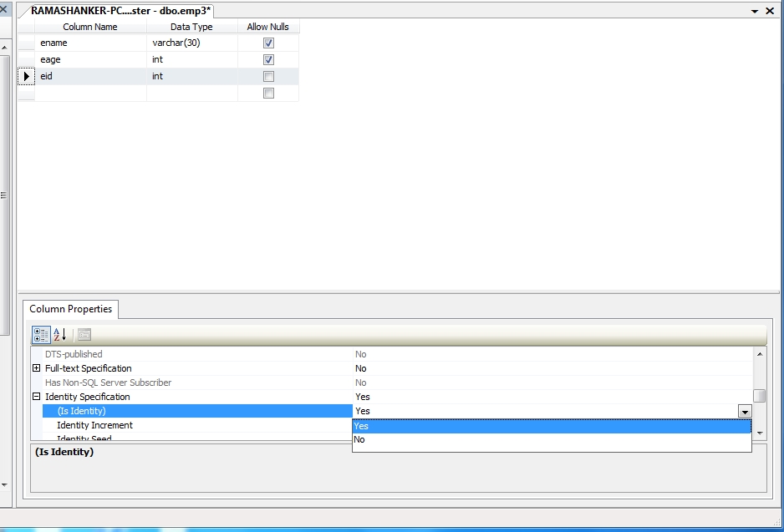Switch to the Column Properties tab

71,309
